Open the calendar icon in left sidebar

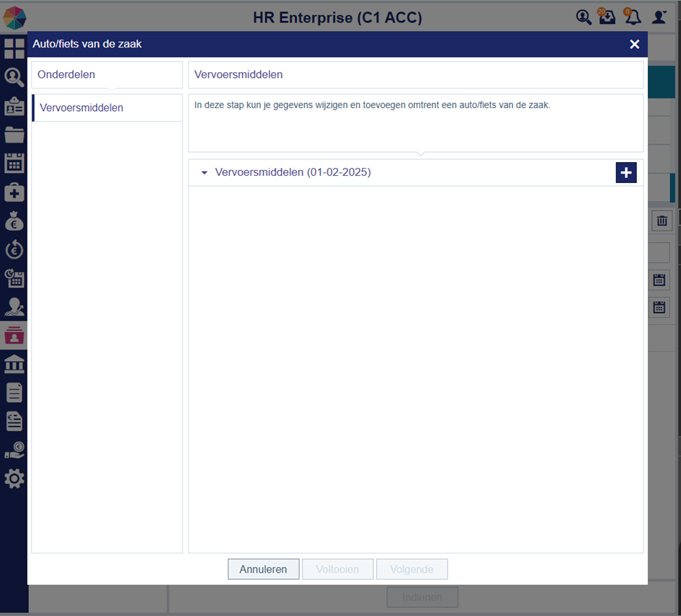point(14,164)
